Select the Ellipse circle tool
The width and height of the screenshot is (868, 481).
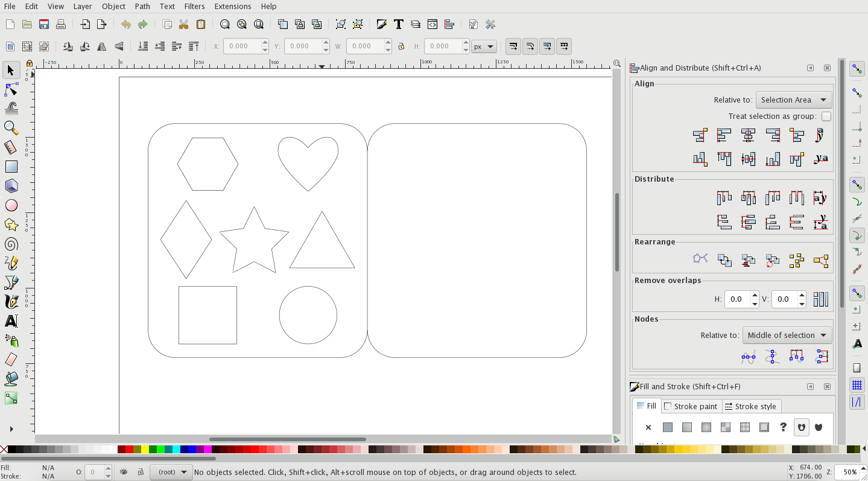pos(11,205)
